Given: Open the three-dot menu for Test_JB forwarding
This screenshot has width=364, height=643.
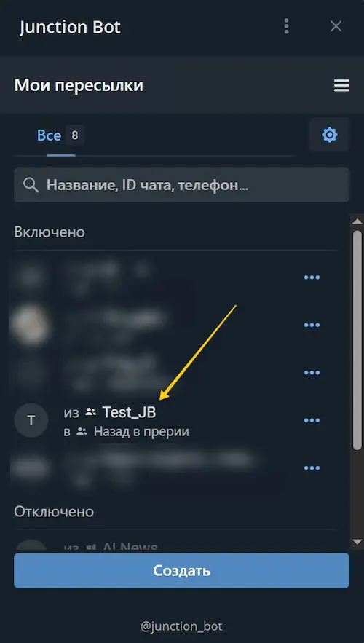Looking at the screenshot, I should (312, 420).
